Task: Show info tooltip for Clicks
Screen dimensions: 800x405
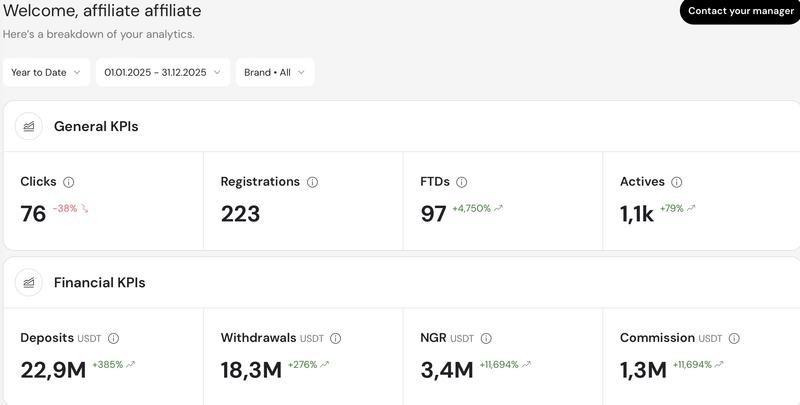Action: pyautogui.click(x=68, y=182)
